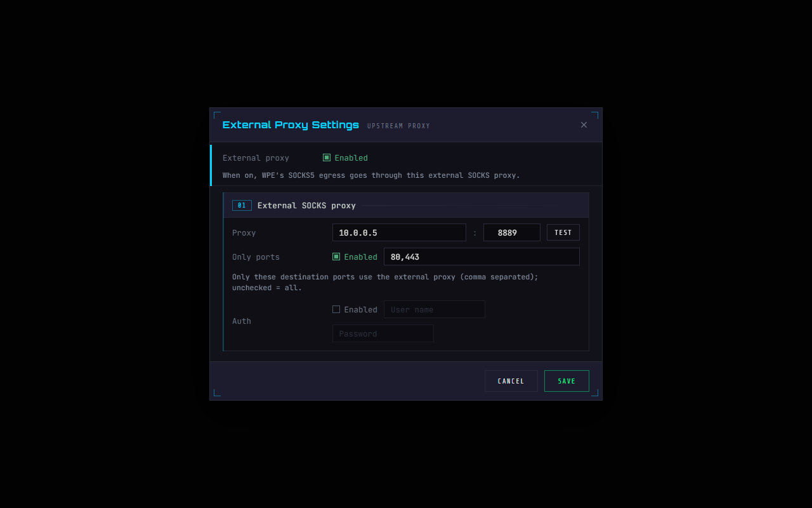
Task: Click the External proxy label
Action: [x=256, y=157]
